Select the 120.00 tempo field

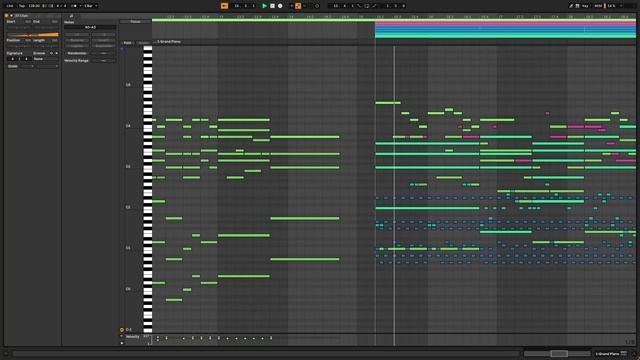click(34, 6)
